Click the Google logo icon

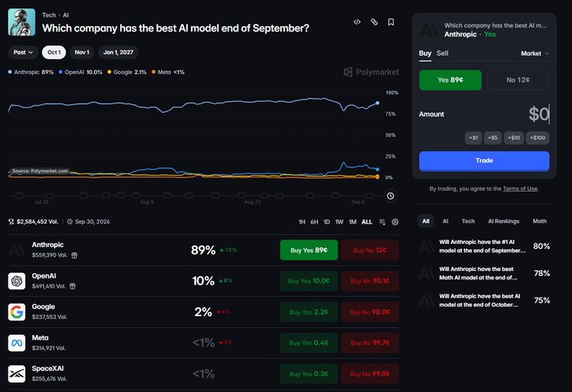click(17, 312)
